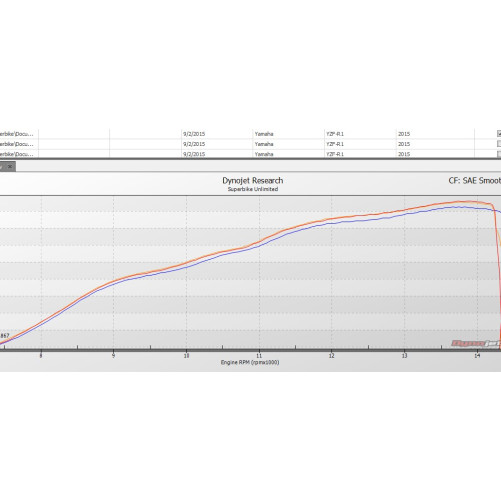Viewport: 501px width, 501px height.
Task: Click the blue run curve near 12k RPM
Action: click(x=332, y=223)
